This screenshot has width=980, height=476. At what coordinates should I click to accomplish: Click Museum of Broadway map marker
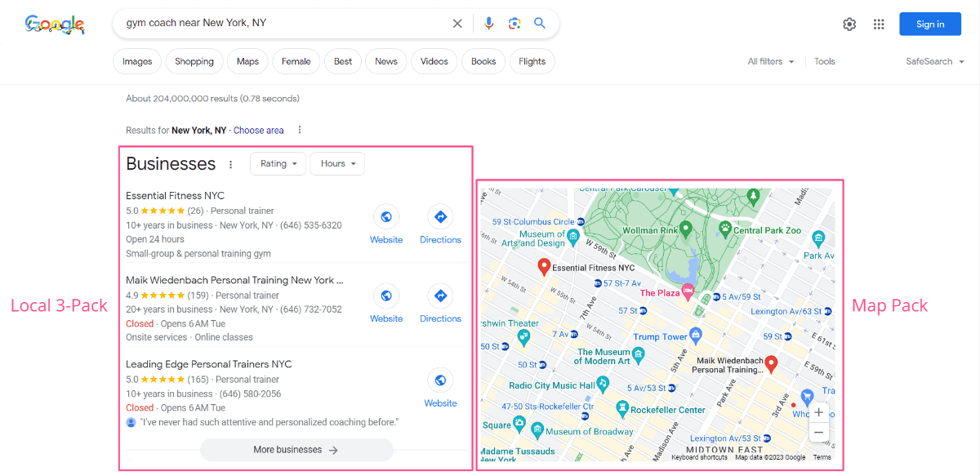(537, 429)
